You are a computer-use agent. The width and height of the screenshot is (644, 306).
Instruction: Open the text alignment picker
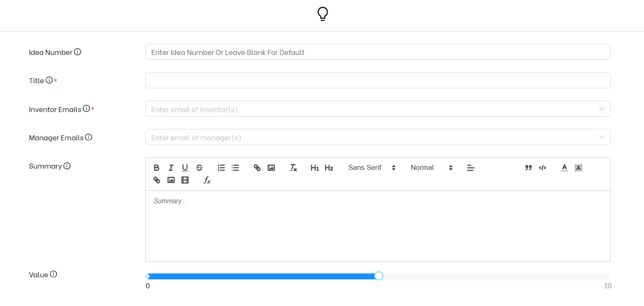click(x=470, y=168)
